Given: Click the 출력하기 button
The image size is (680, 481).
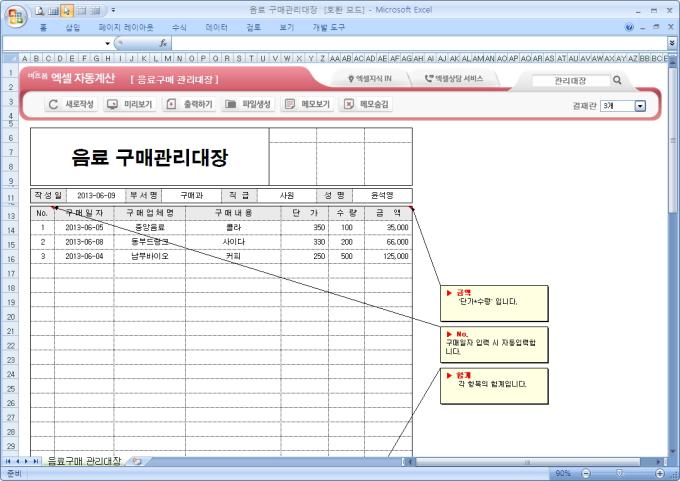Looking at the screenshot, I should click(190, 104).
